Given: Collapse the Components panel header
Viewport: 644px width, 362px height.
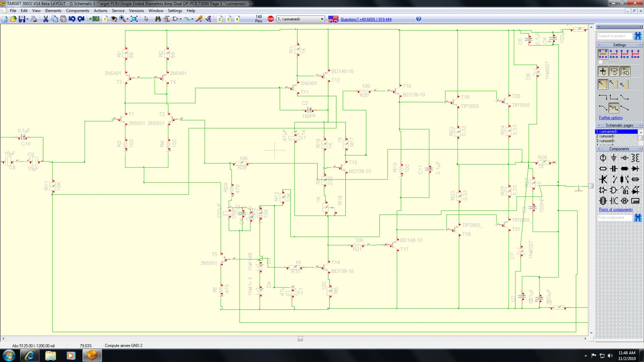Looking at the screenshot, I should click(619, 149).
